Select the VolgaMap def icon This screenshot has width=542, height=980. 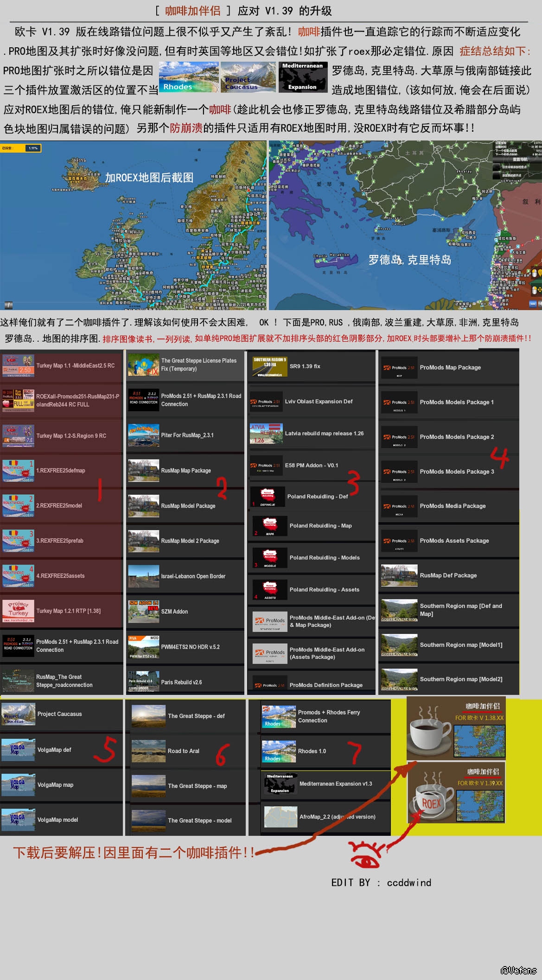pyautogui.click(x=18, y=750)
